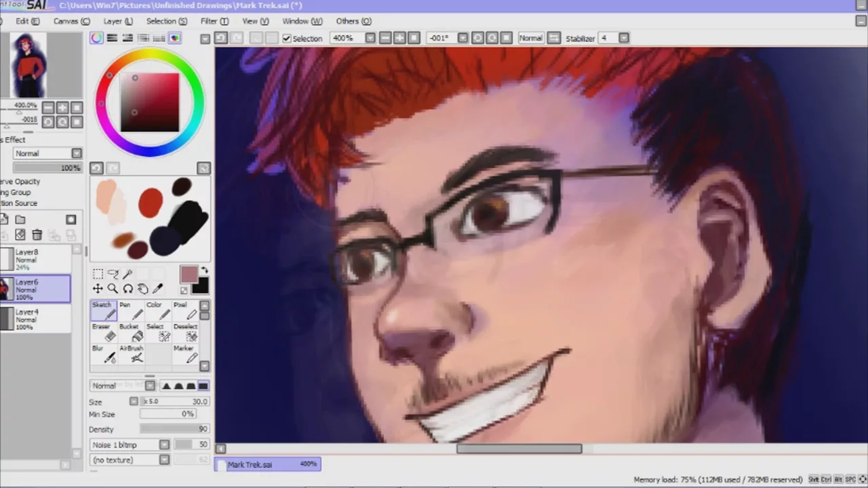Viewport: 868px width, 488px height.
Task: Choose the Deselect brush tool
Action: 184,332
